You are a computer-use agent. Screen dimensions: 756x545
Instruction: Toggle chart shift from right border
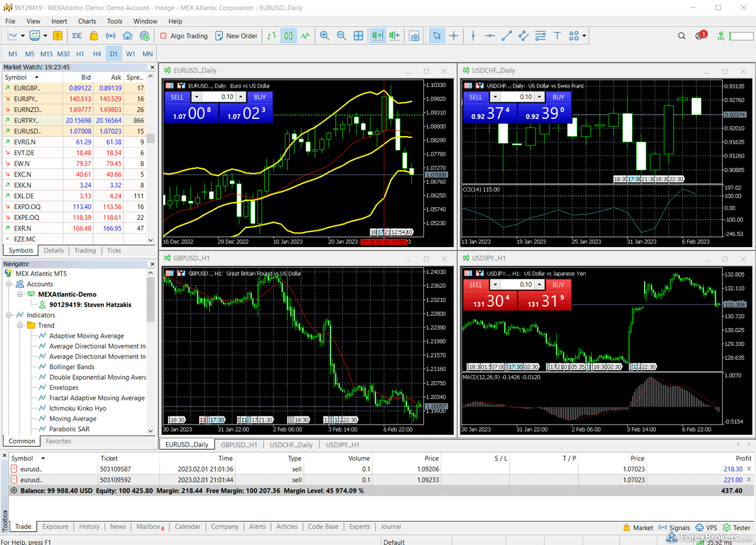coord(395,36)
